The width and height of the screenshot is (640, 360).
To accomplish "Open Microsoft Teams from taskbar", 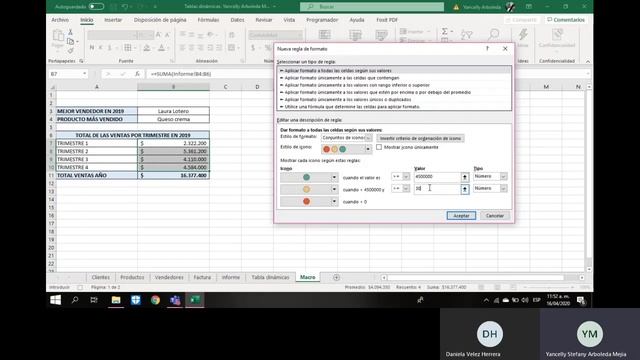I will [x=176, y=300].
